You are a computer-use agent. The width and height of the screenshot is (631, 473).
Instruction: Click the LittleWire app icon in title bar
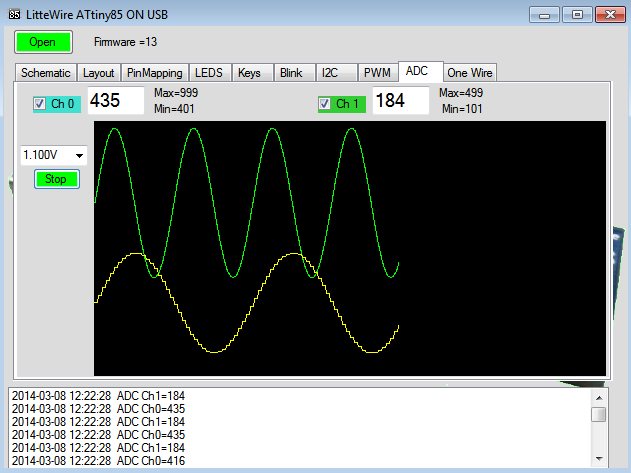coord(13,14)
